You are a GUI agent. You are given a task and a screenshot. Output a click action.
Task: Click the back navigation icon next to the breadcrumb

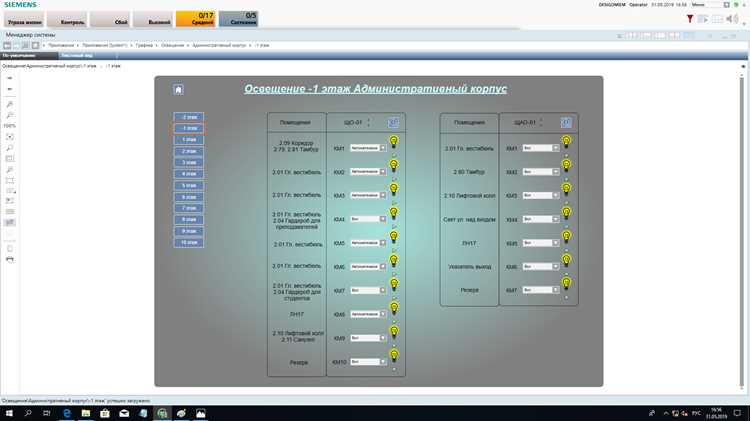7,45
